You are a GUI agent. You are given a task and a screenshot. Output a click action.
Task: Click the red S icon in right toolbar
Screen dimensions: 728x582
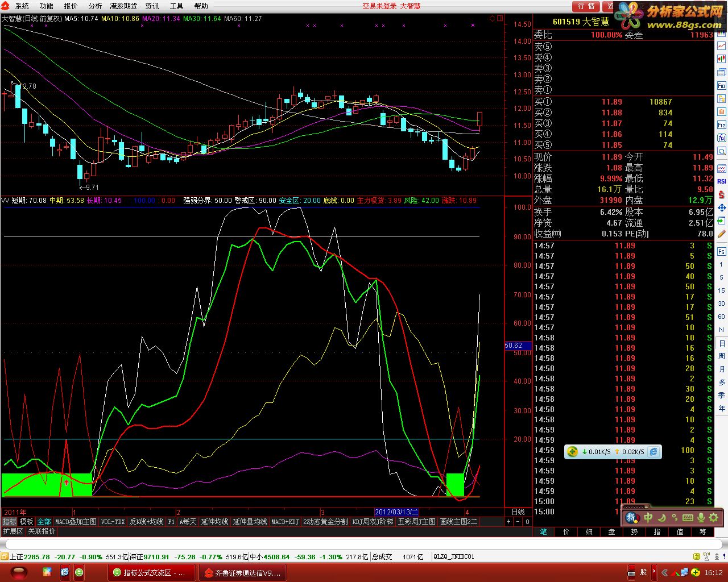(x=722, y=194)
